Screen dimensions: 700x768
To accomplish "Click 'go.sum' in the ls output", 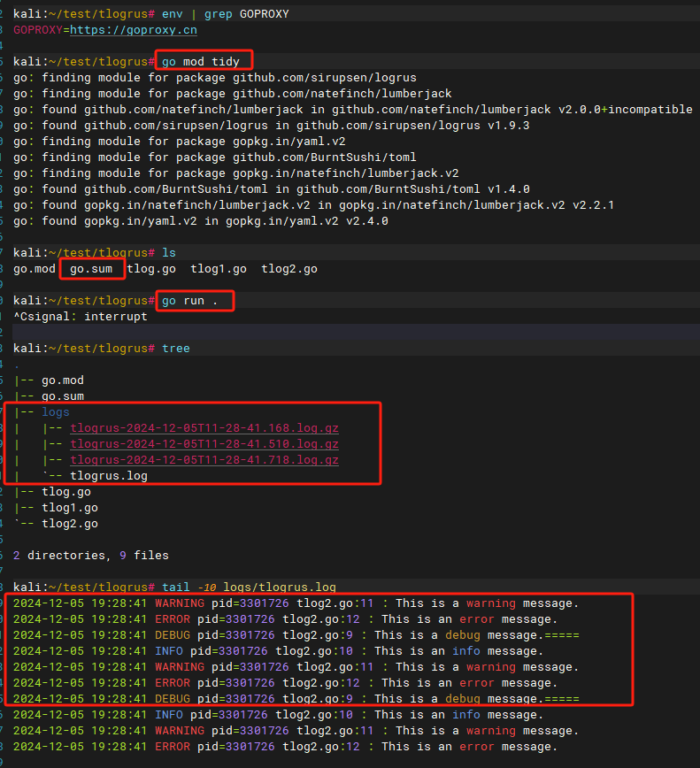I will point(91,268).
